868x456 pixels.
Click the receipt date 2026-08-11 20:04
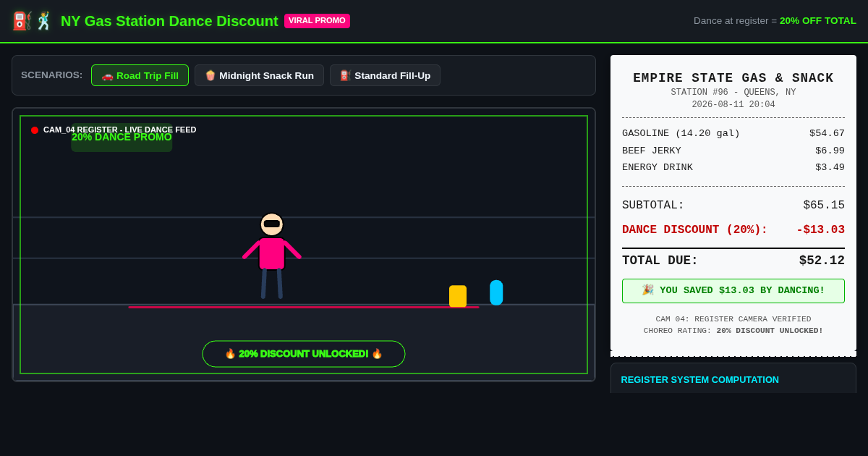(733, 105)
